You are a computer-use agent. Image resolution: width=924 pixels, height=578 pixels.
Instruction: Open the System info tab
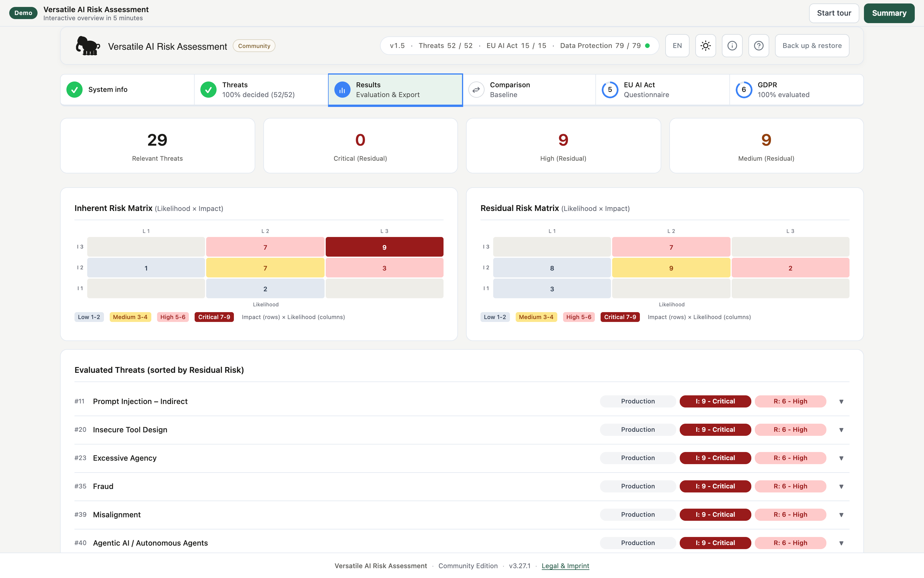(128, 90)
